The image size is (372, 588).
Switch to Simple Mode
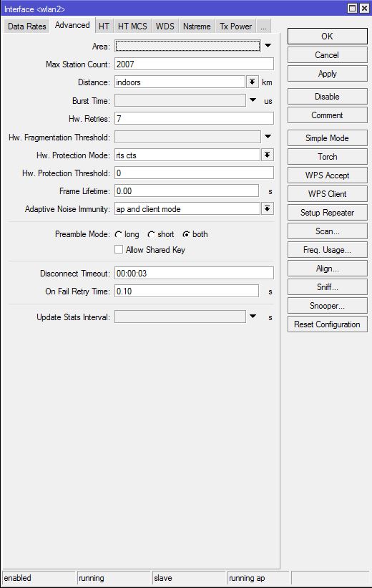pyautogui.click(x=328, y=138)
